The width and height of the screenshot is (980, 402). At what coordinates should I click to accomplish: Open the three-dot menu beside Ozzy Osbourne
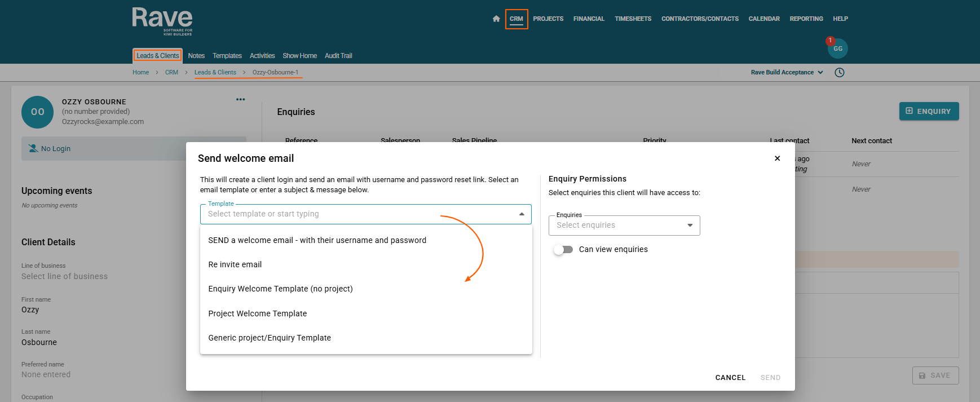pyautogui.click(x=241, y=99)
